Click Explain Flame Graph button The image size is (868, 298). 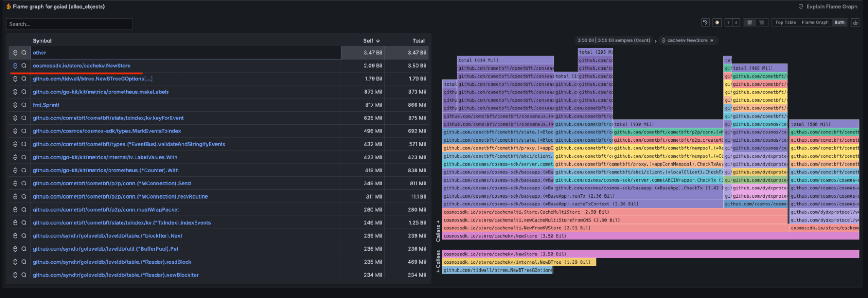pos(828,7)
